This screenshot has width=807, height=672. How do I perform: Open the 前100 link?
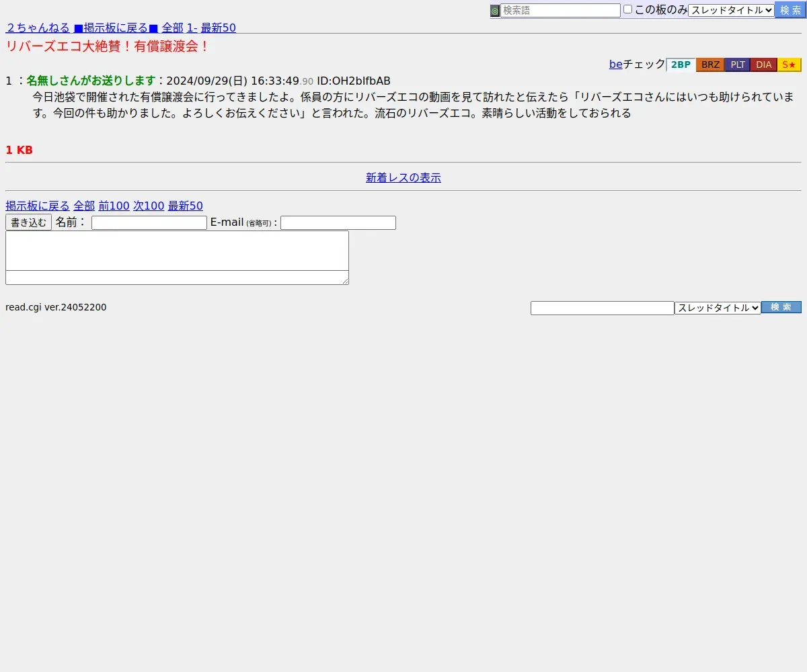click(x=114, y=206)
